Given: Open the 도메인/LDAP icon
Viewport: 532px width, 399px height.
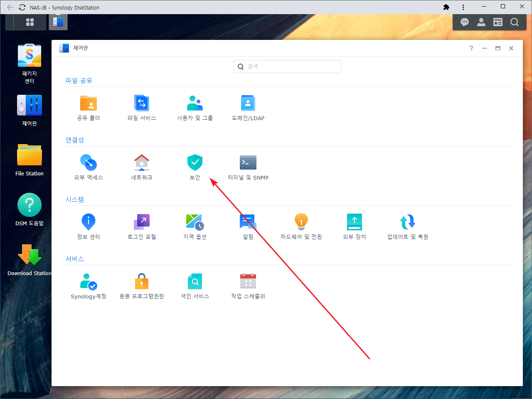Looking at the screenshot, I should point(248,108).
